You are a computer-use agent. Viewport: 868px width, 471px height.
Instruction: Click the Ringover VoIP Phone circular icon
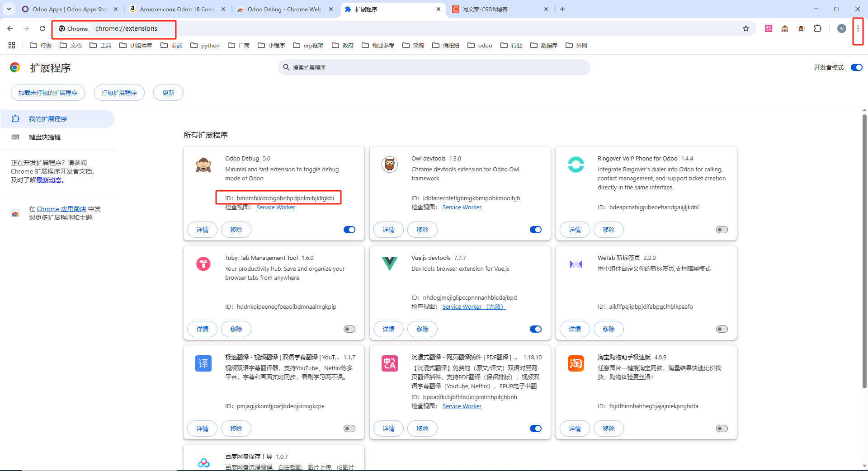click(576, 165)
